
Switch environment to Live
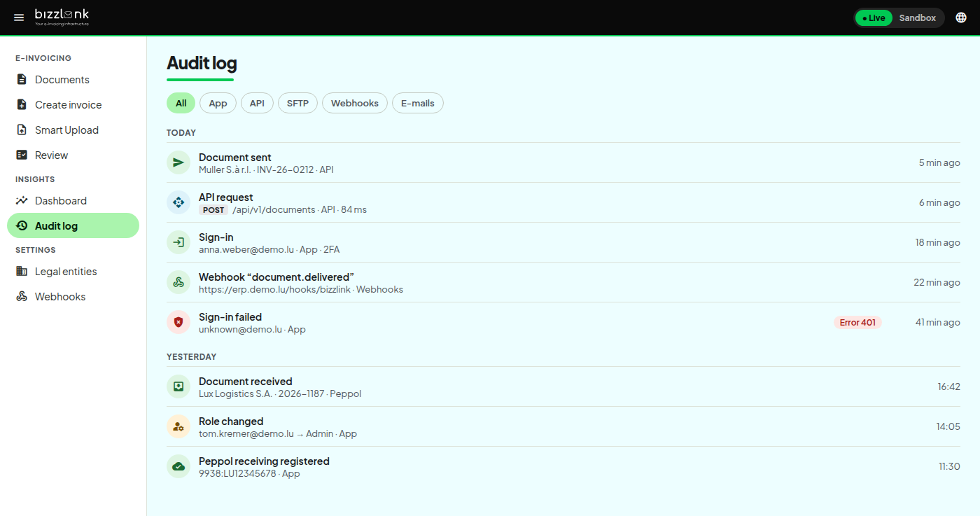(874, 18)
